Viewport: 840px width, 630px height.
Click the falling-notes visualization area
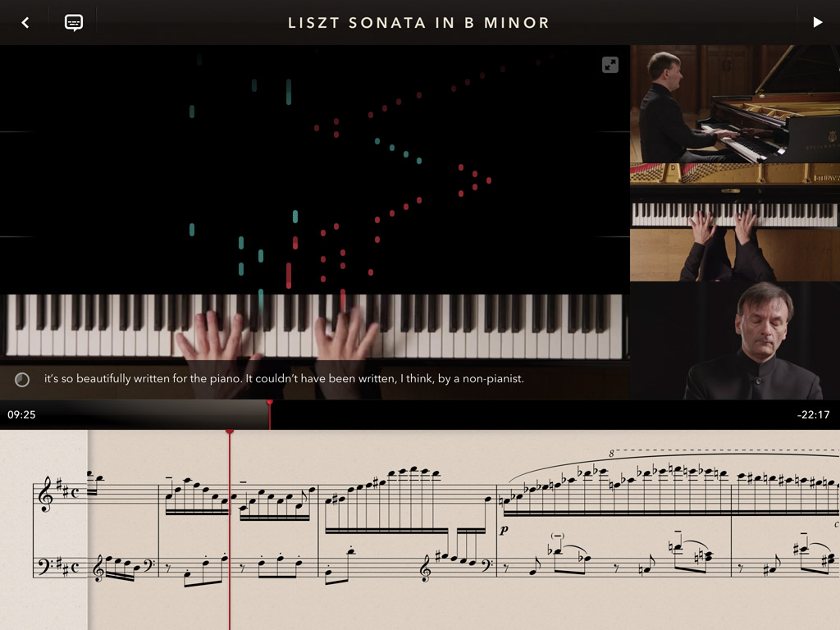click(x=315, y=169)
